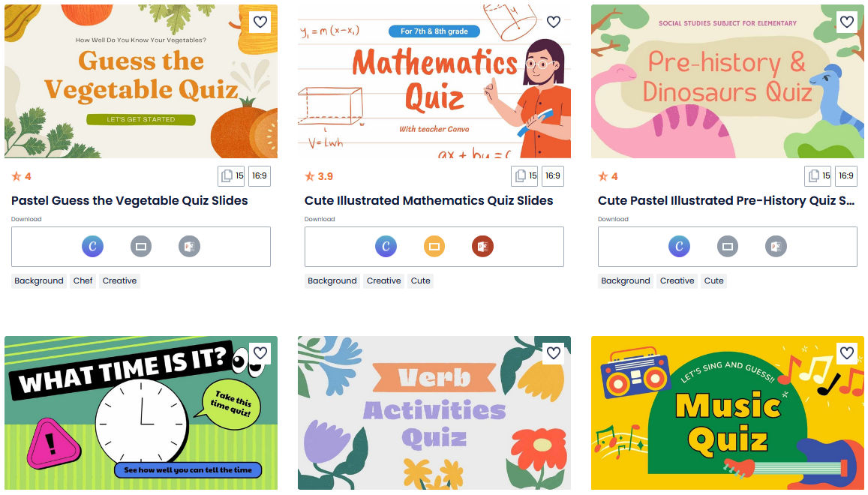
Task: Click PowerPoint icon under Vegetable Quiz Slides
Action: (x=189, y=247)
